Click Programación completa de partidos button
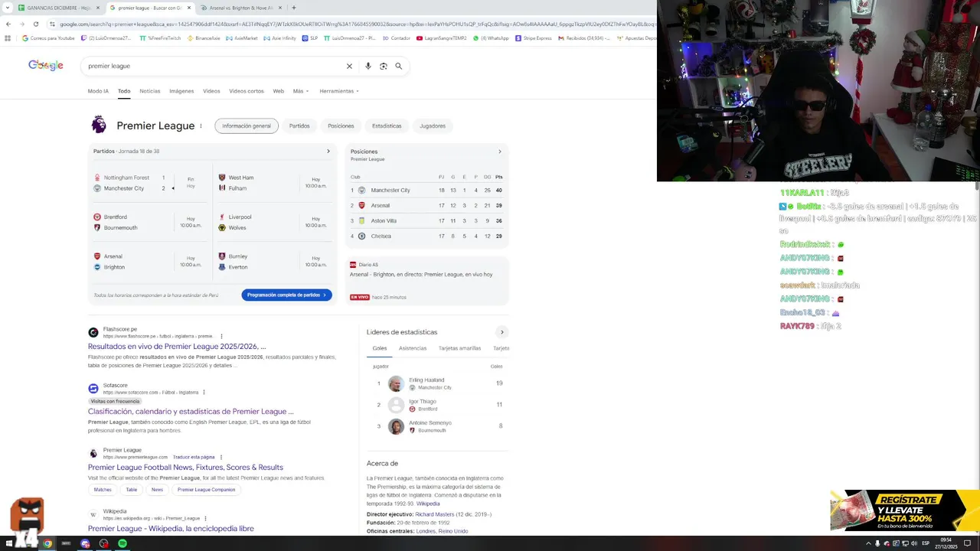This screenshot has height=551, width=980. click(x=286, y=295)
